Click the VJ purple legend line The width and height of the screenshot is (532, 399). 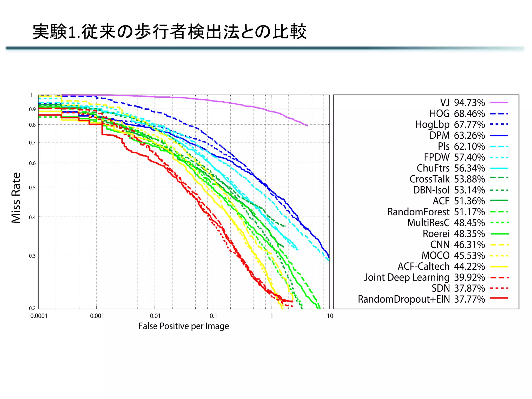499,103
